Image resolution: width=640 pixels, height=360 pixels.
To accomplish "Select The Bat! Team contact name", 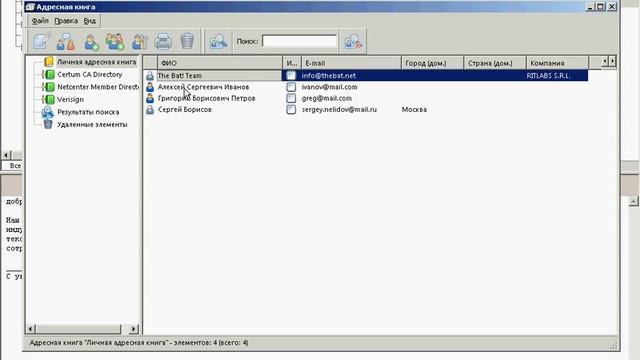I will 180,76.
